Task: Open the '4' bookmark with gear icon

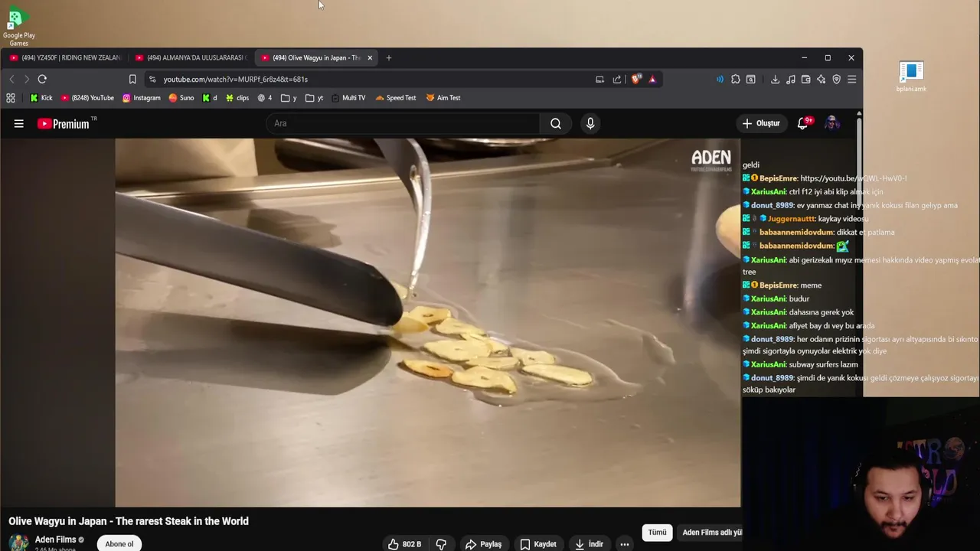Action: tap(265, 98)
